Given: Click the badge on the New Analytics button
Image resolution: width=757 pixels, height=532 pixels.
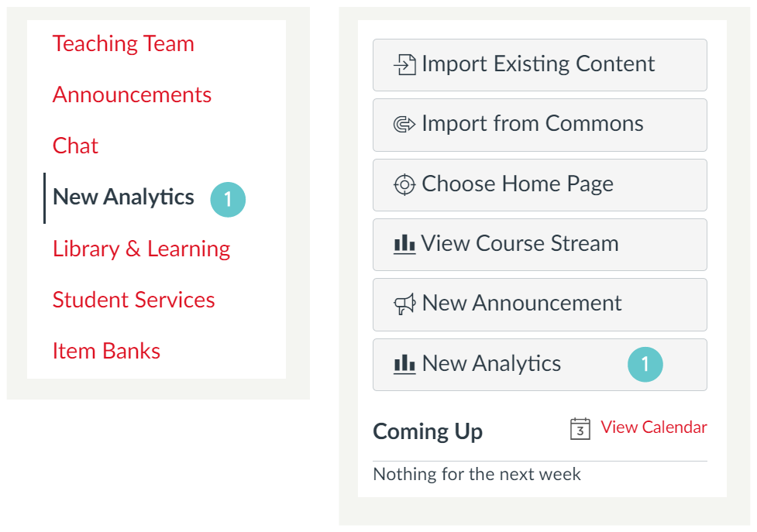Looking at the screenshot, I should click(645, 364).
